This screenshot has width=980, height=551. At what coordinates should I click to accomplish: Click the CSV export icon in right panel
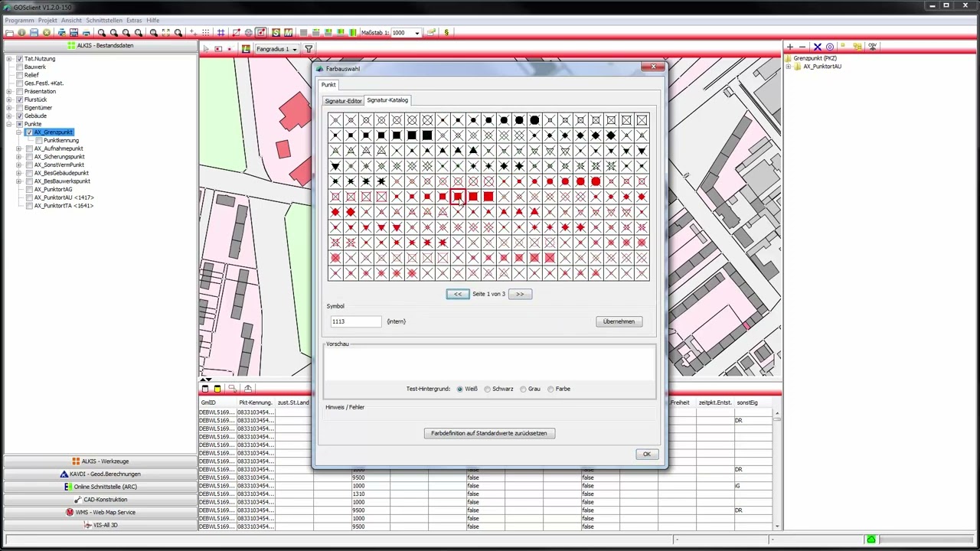click(872, 47)
